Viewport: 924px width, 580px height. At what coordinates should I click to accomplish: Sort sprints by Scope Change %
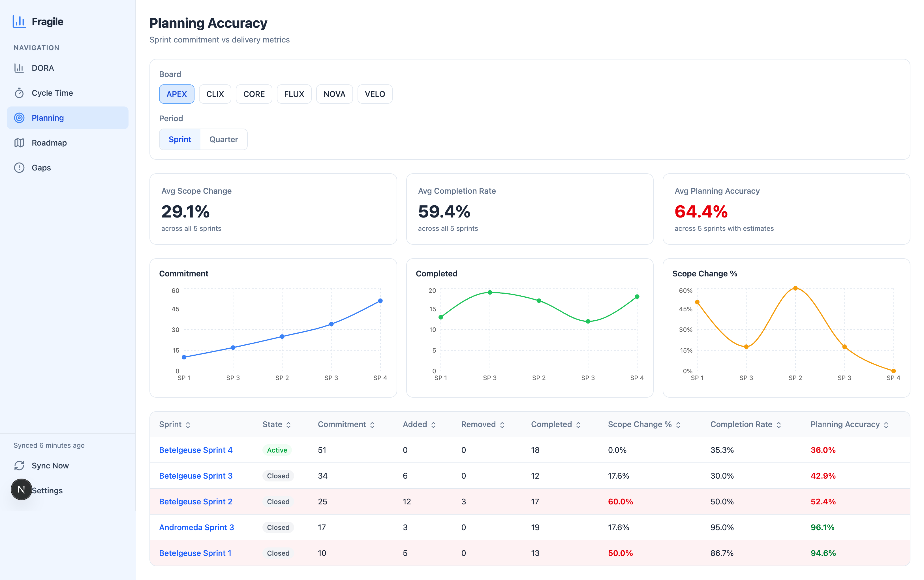click(x=644, y=424)
